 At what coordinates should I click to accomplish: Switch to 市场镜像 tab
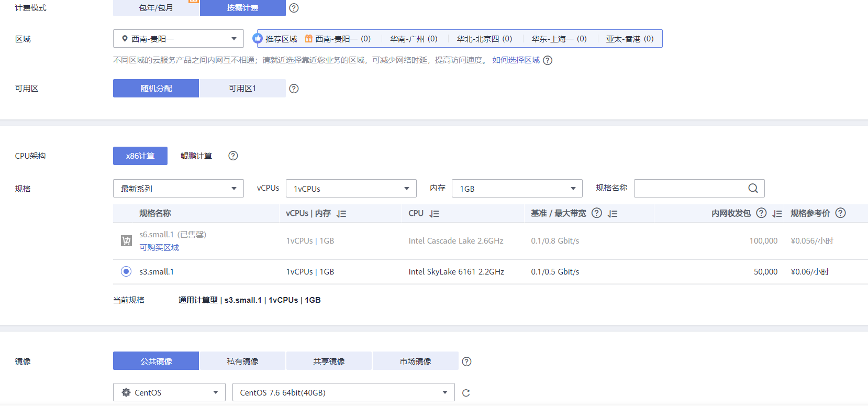416,361
